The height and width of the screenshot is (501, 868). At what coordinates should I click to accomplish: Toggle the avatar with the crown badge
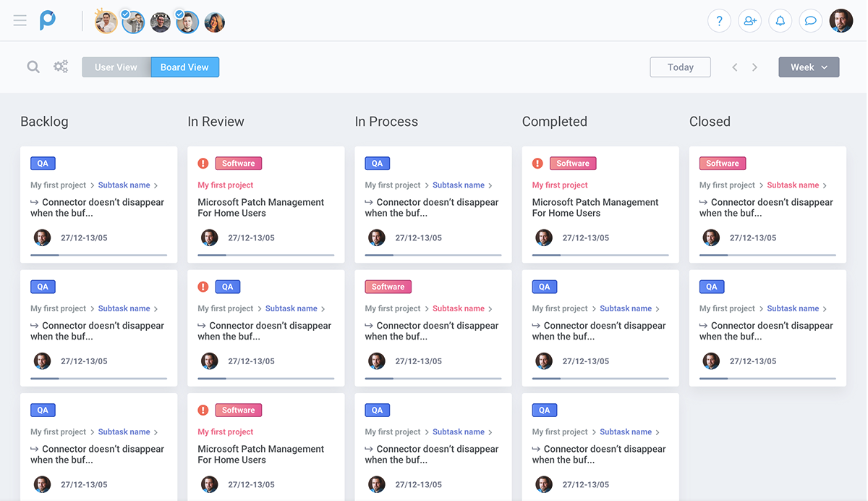click(106, 22)
